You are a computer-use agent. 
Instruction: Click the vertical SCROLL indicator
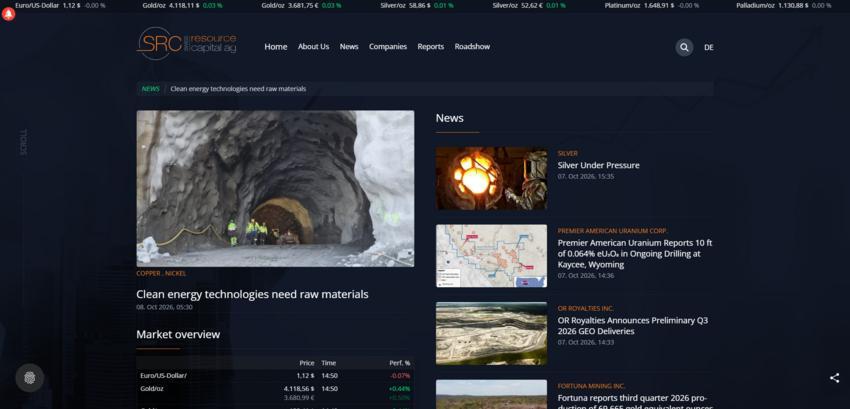[23, 142]
